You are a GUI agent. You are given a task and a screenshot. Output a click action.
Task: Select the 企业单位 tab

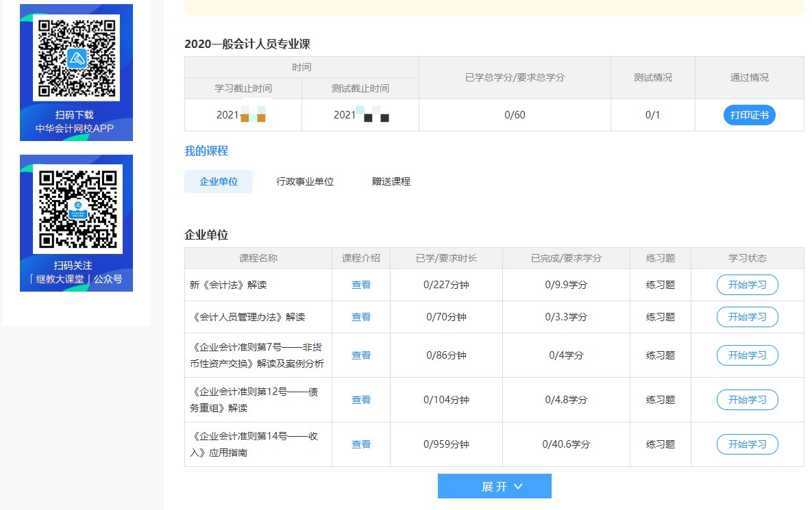tap(218, 181)
